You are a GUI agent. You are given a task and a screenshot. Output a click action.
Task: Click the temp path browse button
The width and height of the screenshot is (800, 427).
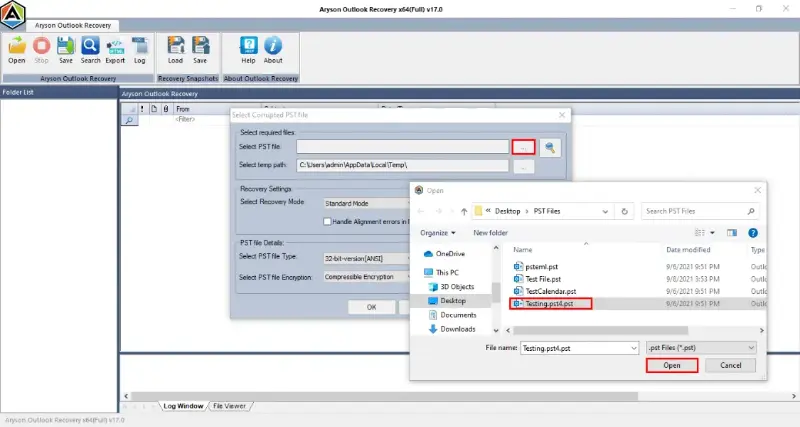523,166
